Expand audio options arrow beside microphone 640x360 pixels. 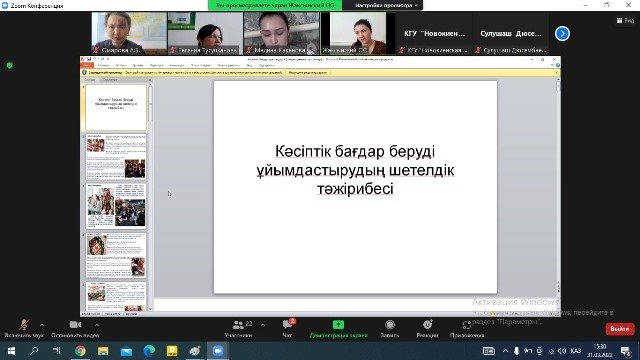click(42, 325)
